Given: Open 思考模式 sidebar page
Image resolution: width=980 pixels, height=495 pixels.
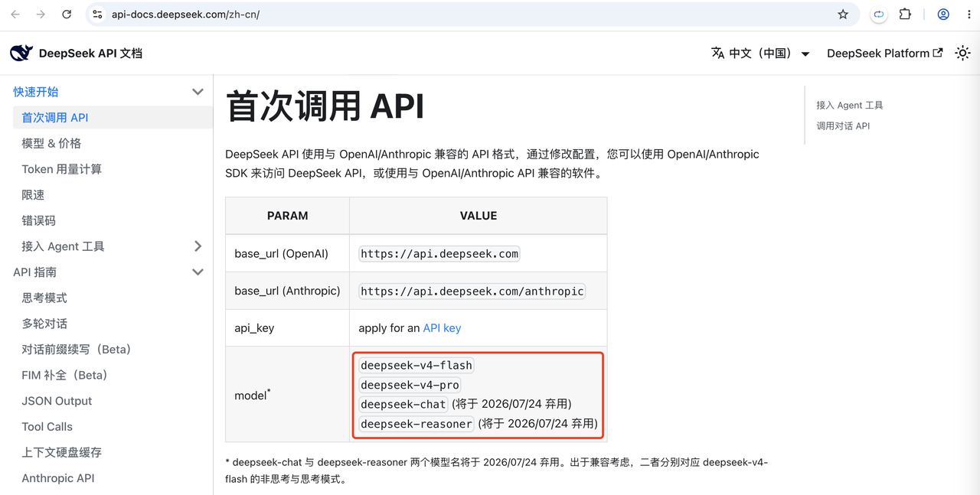Looking at the screenshot, I should (x=44, y=298).
